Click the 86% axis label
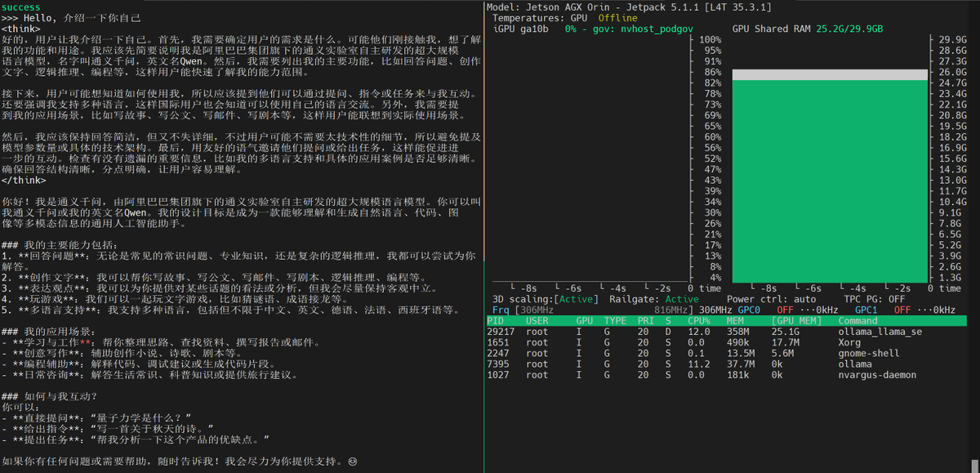 pyautogui.click(x=713, y=72)
